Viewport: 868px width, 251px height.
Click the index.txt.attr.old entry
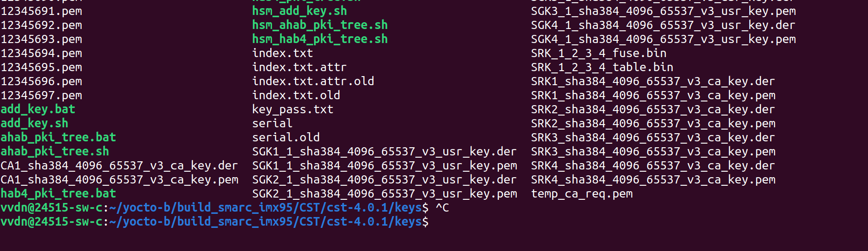click(x=313, y=81)
